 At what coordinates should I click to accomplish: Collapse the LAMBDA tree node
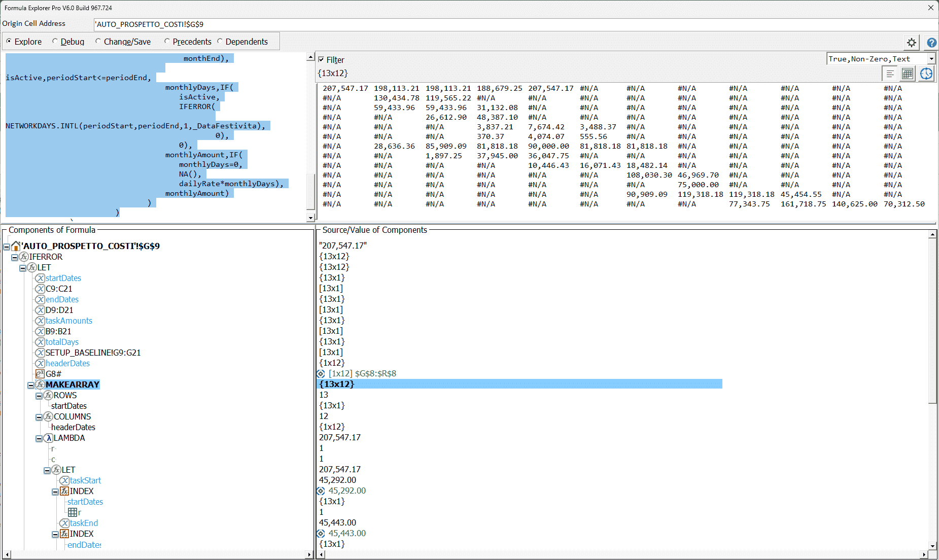point(39,438)
